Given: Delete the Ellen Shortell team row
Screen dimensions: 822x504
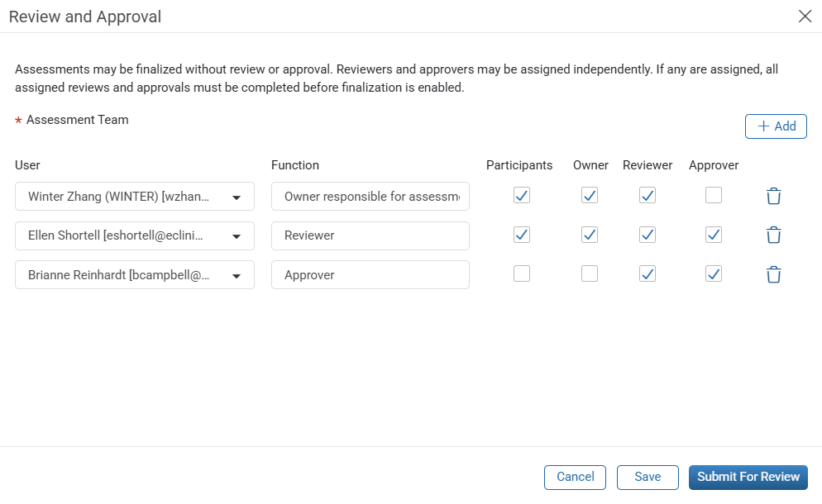Looking at the screenshot, I should point(774,235).
